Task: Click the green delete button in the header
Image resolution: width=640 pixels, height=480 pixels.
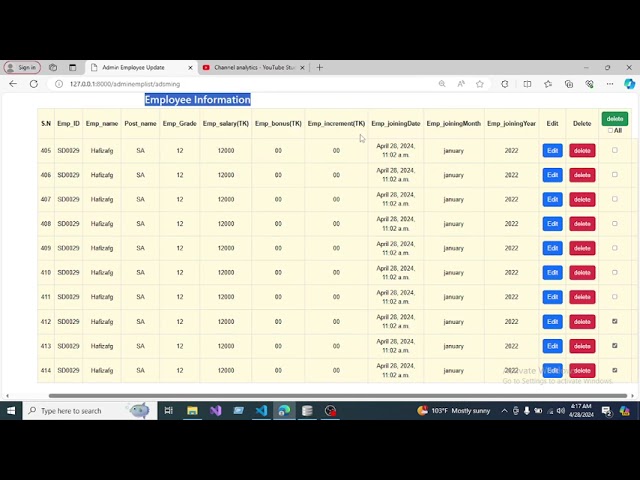Action: (615, 119)
